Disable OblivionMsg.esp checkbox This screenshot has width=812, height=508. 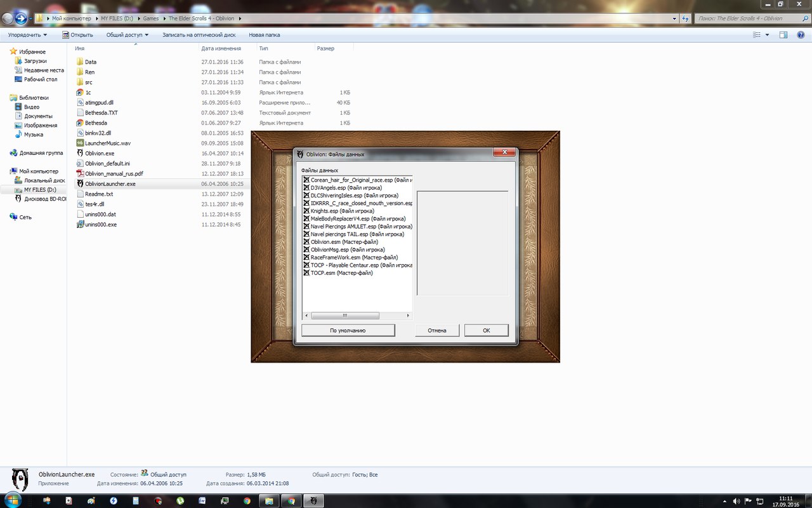[x=306, y=250]
